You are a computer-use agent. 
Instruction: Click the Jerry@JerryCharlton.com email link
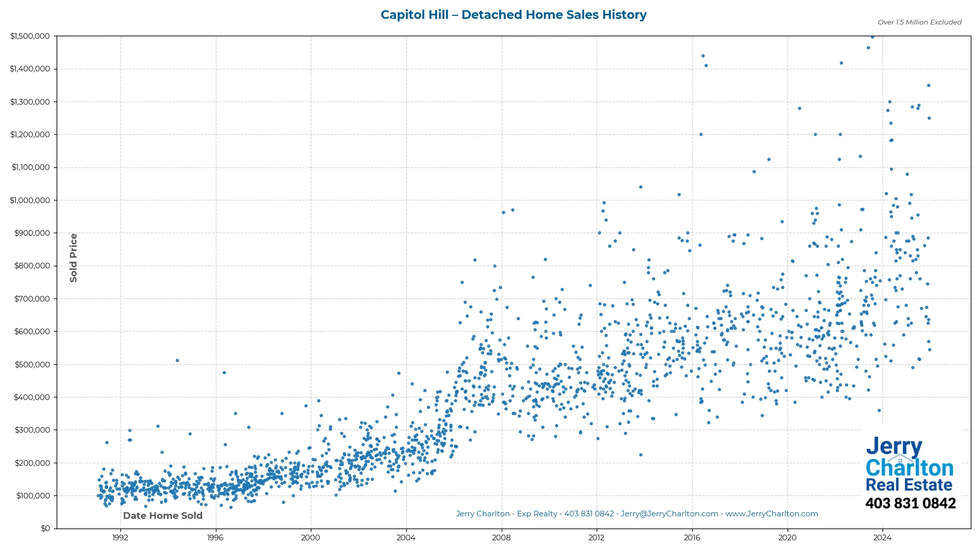670,514
